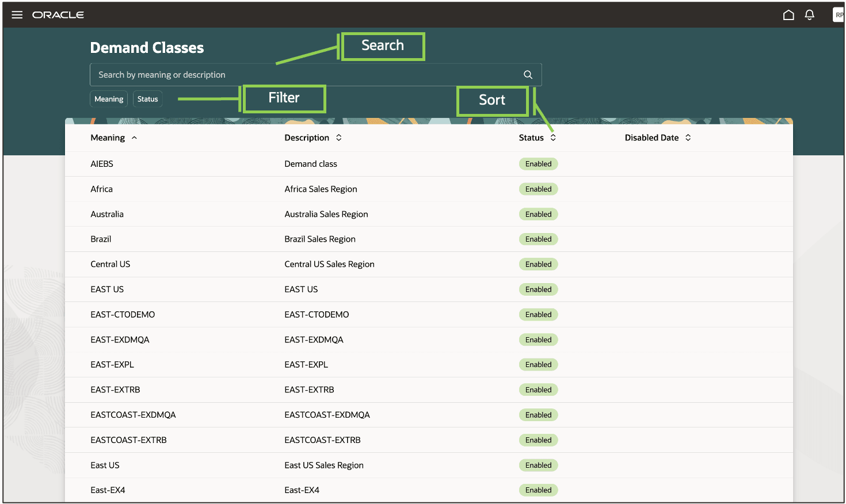Click the RP user avatar
The height and width of the screenshot is (504, 846).
(838, 14)
